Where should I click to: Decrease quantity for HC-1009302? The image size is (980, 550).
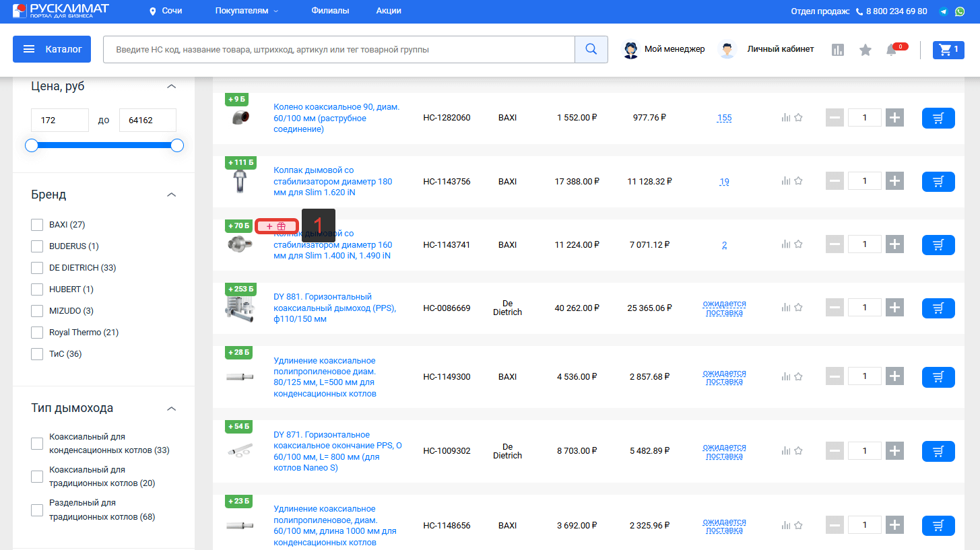[835, 451]
